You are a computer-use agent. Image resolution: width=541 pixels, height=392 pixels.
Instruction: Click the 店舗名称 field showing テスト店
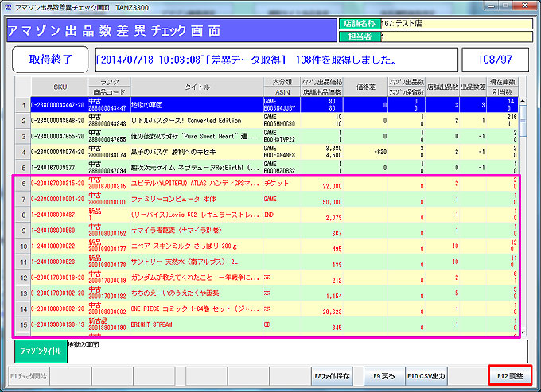(x=456, y=24)
